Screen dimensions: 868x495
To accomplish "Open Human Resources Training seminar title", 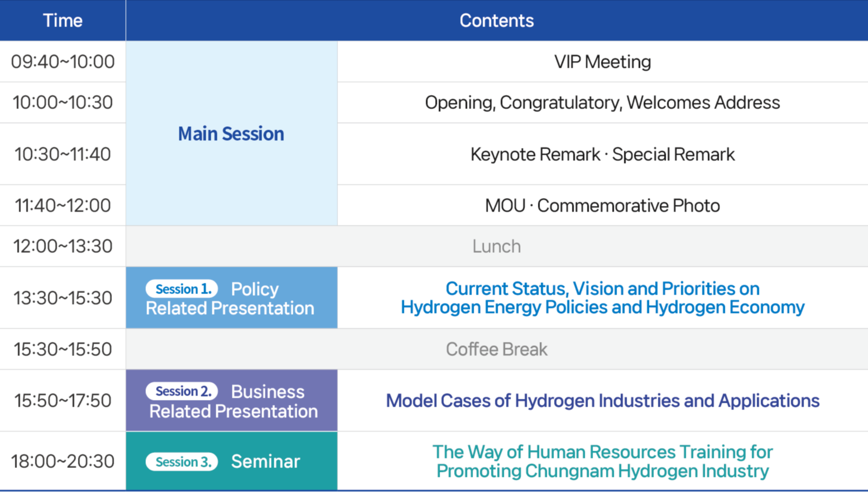I will click(602, 461).
